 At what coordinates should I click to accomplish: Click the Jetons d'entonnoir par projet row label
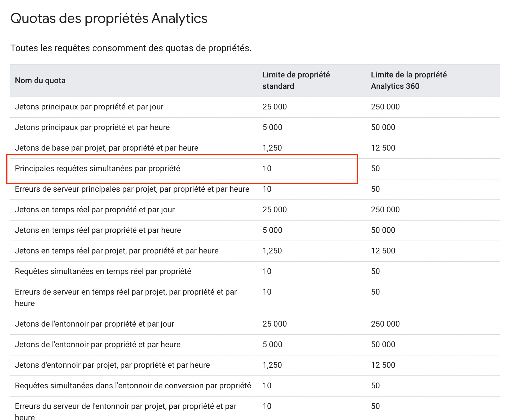(x=112, y=365)
